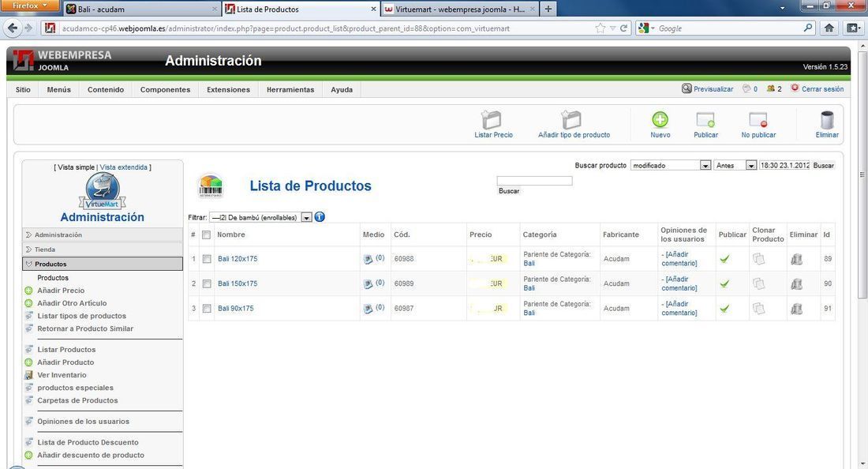Screen dimensions: 868x469
Task: Click the product search text field
Action: pos(534,181)
